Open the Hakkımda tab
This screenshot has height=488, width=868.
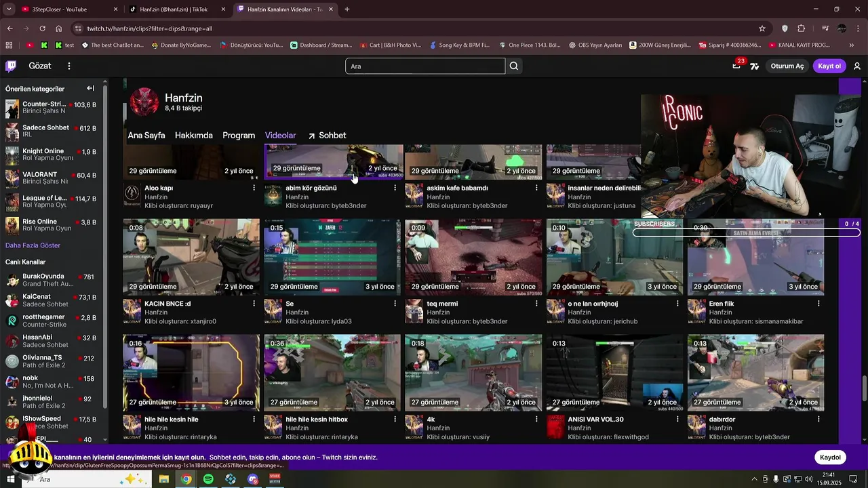click(x=194, y=136)
